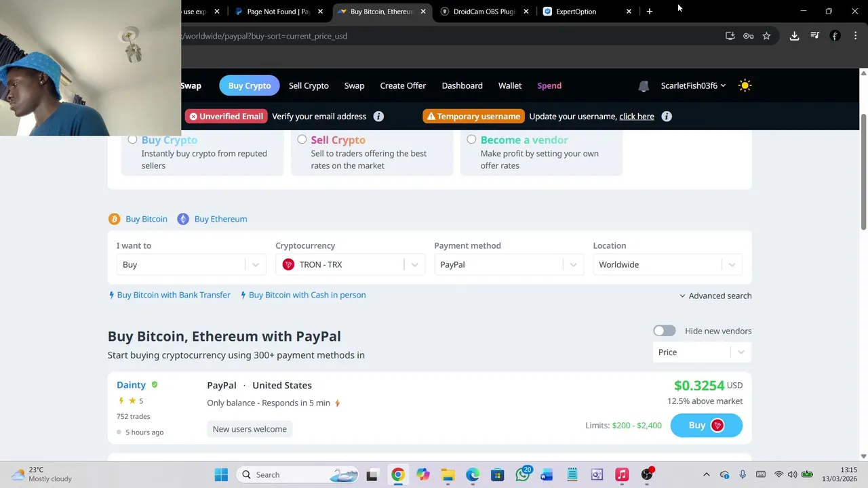Click the Buy button on Dainty's offer
The width and height of the screenshot is (868, 488).
(x=706, y=425)
